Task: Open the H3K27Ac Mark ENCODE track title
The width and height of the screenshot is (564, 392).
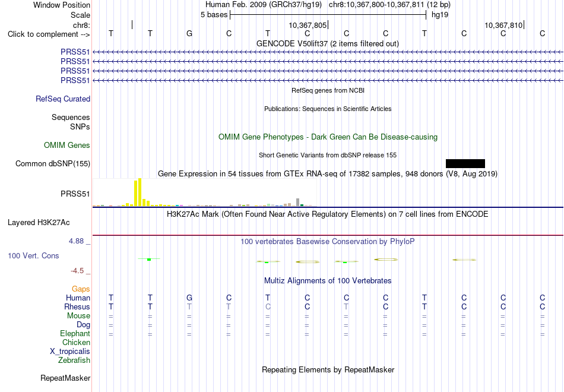Action: (327, 214)
